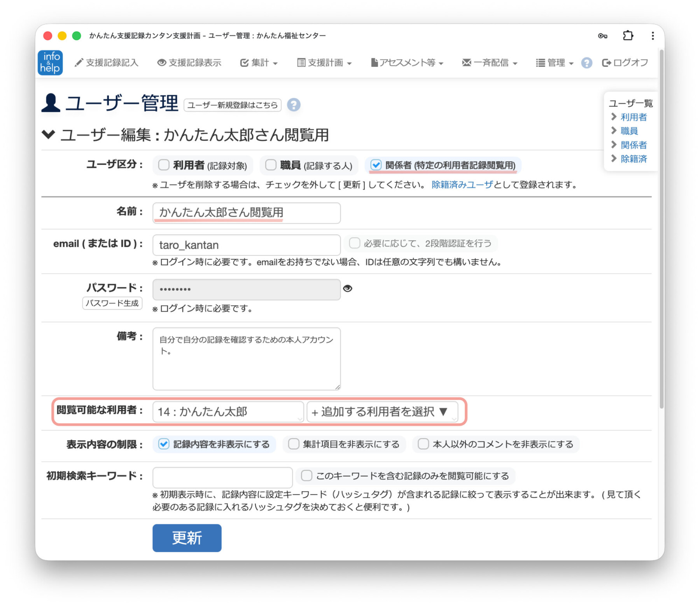Collapse the ユーザー編集 section chevron
This screenshot has width=700, height=607.
[x=49, y=134]
